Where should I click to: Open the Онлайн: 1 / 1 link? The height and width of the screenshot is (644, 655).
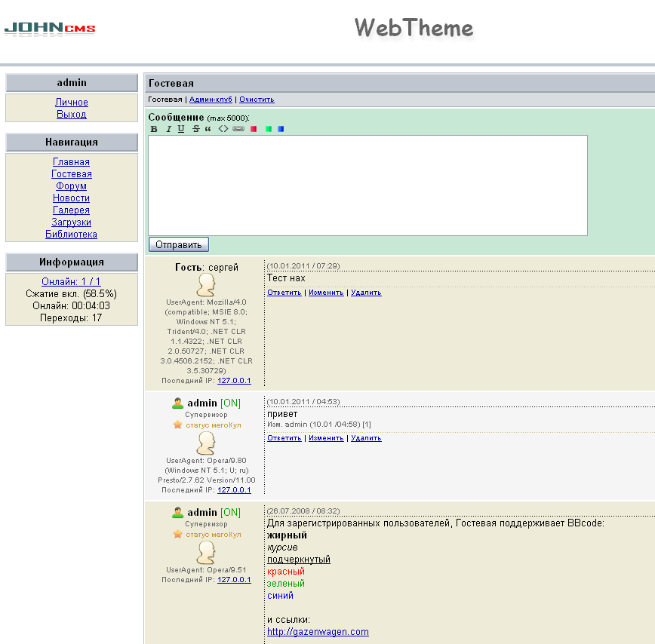(x=71, y=281)
